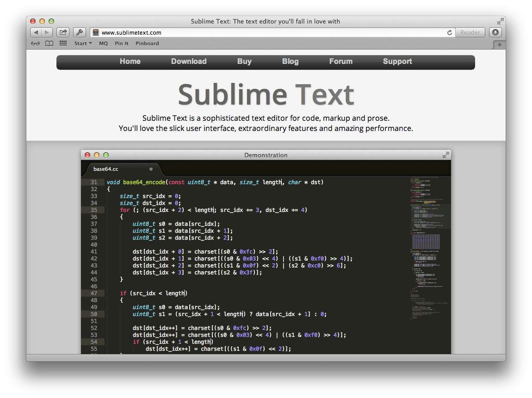
Task: Click unsaved dot on base64.cc tab
Action: pos(151,169)
